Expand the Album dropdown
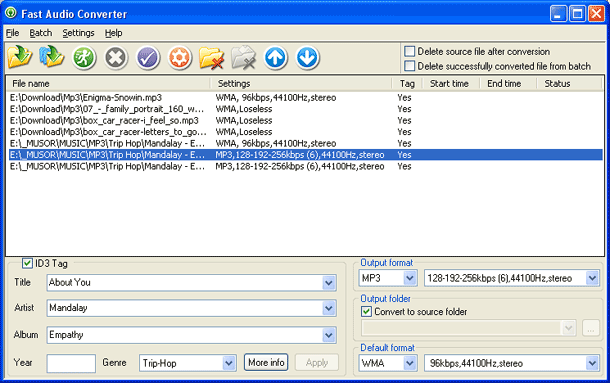The image size is (610, 383). click(x=329, y=335)
